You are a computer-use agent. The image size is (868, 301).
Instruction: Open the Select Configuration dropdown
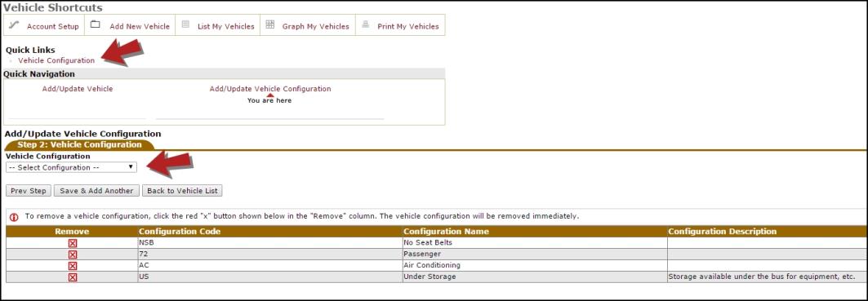[x=71, y=167]
